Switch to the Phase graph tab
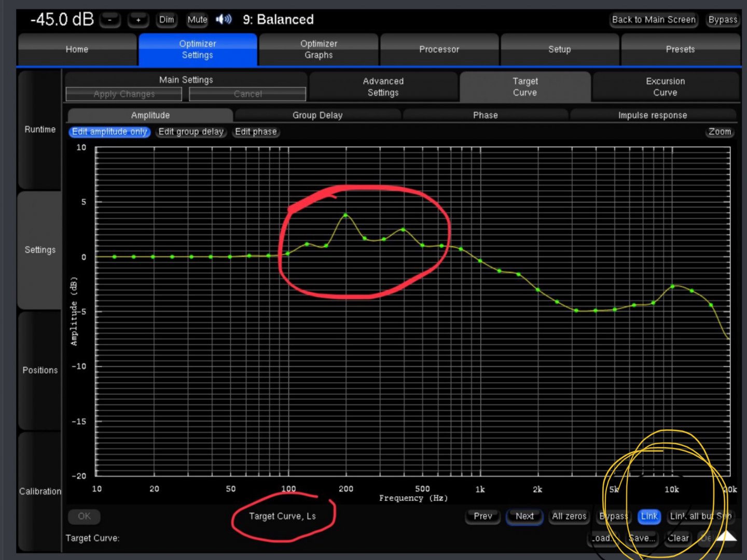747x560 pixels. (486, 115)
